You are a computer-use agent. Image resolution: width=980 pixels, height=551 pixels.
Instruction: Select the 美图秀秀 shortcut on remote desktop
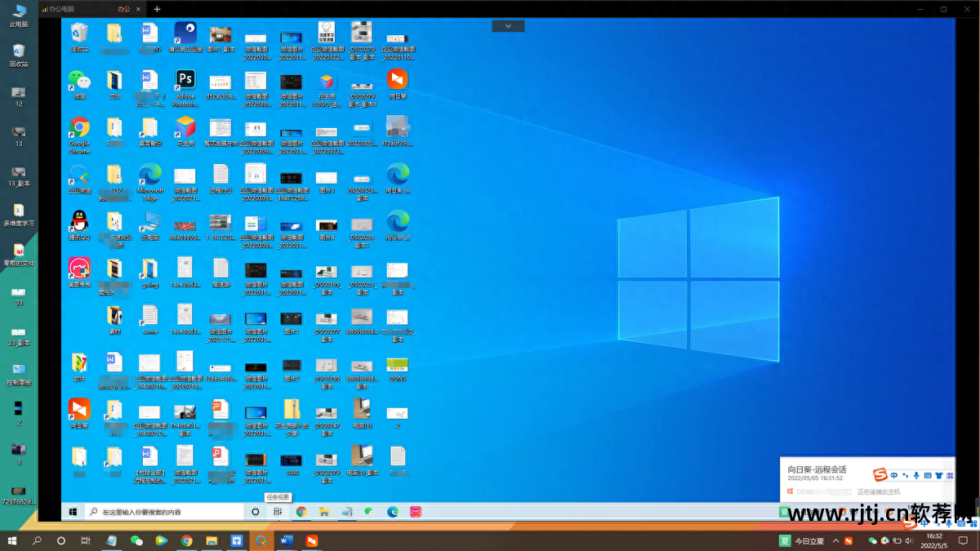coord(79,273)
